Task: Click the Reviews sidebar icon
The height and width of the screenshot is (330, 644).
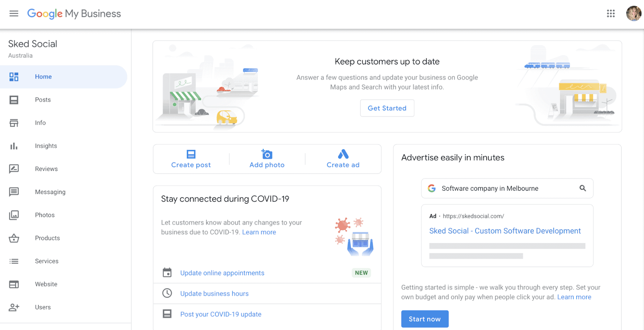Action: click(14, 169)
